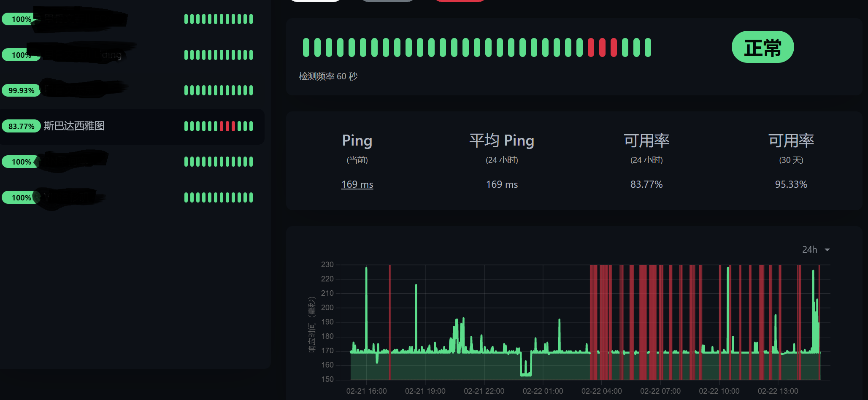Screen dimensions: 868x400
Task: Click the 99.93% uptime badge
Action: click(x=21, y=90)
